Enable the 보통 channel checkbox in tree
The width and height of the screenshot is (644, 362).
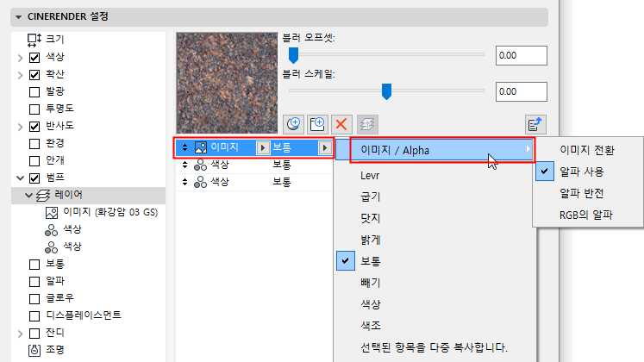[34, 265]
